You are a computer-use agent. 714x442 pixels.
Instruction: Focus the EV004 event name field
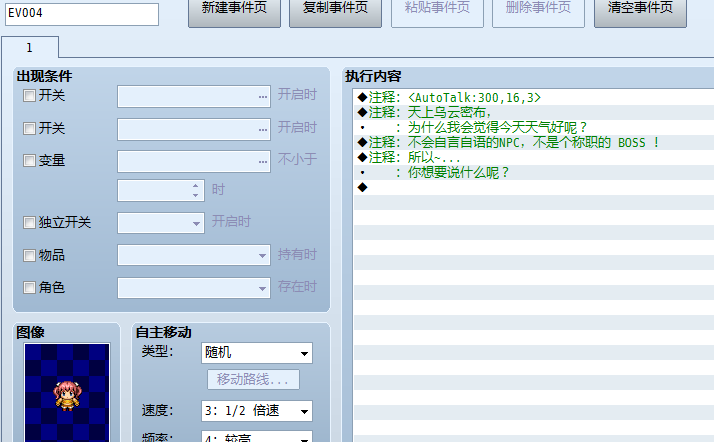[x=82, y=14]
